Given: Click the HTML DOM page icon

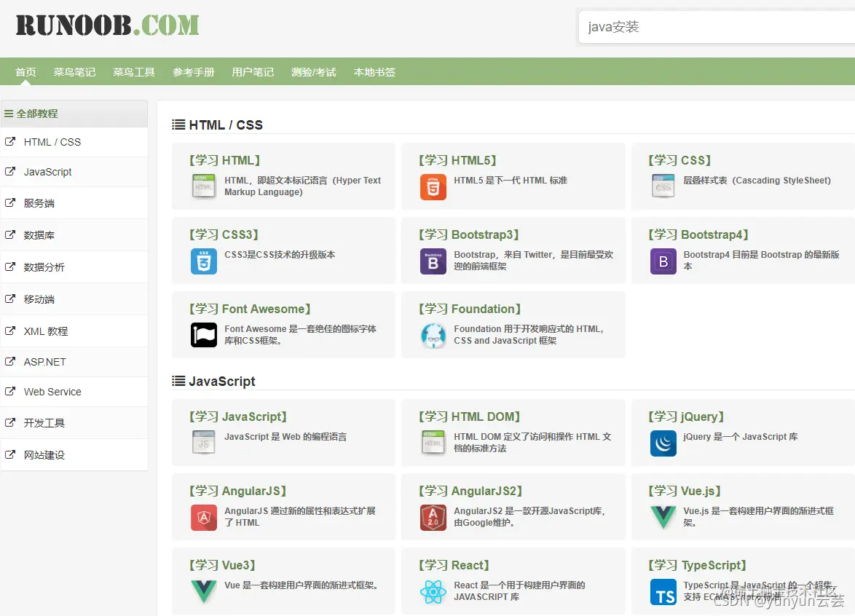Looking at the screenshot, I should [x=433, y=443].
